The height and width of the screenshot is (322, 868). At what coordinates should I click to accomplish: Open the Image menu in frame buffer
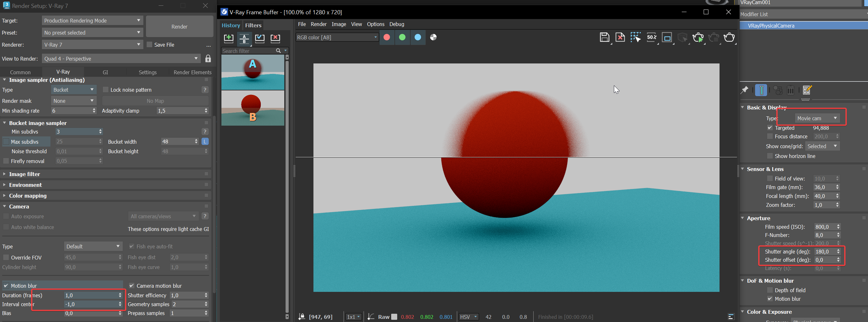pyautogui.click(x=339, y=24)
